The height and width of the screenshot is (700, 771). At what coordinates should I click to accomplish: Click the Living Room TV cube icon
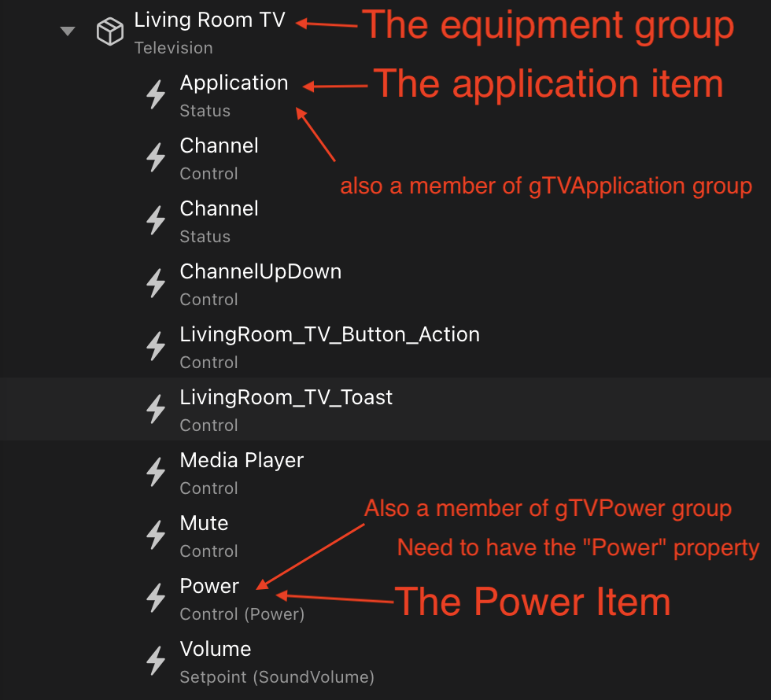[109, 32]
